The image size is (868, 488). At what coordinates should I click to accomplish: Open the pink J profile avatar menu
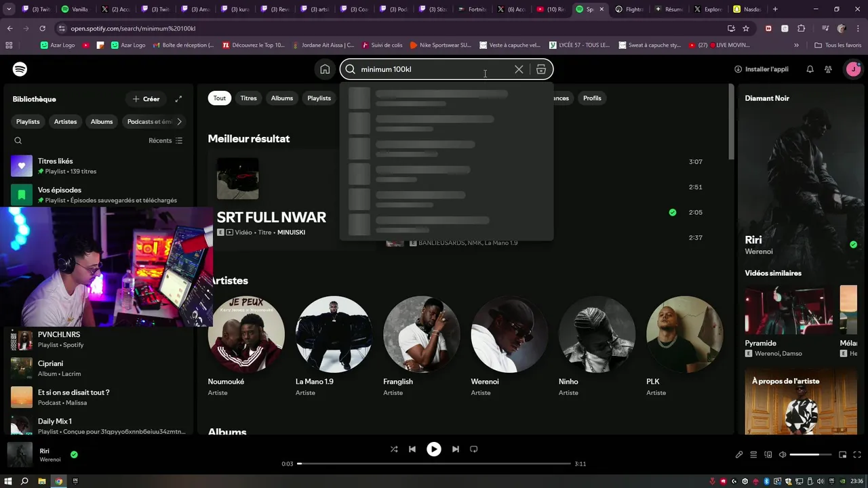(x=853, y=69)
